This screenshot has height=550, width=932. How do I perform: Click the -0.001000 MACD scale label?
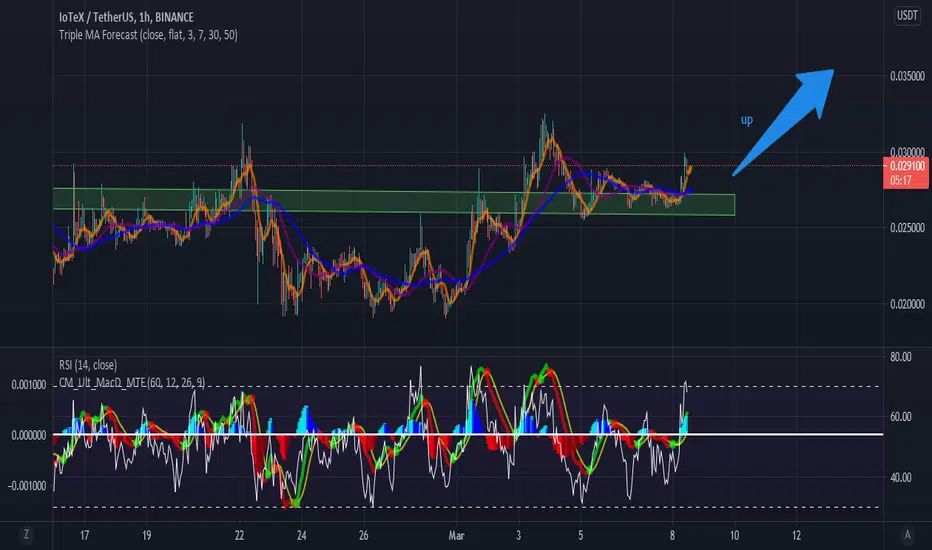click(x=27, y=486)
